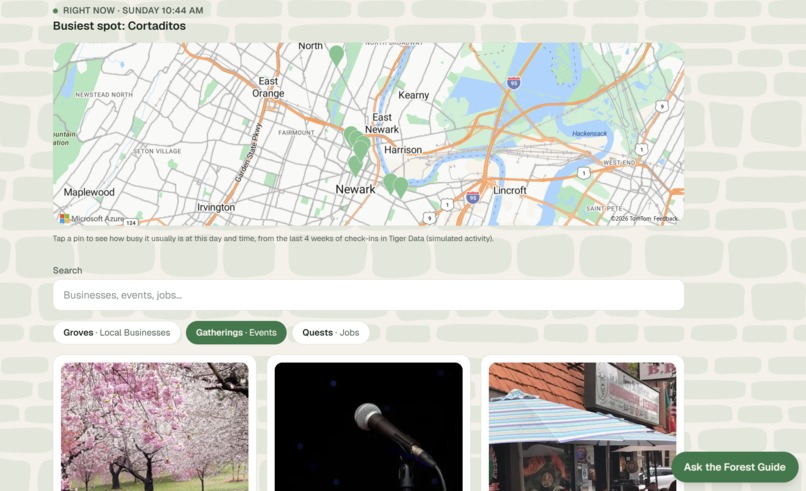This screenshot has width=806, height=491.
Task: Click the I-95 shield near Lincroft label
Action: (473, 197)
